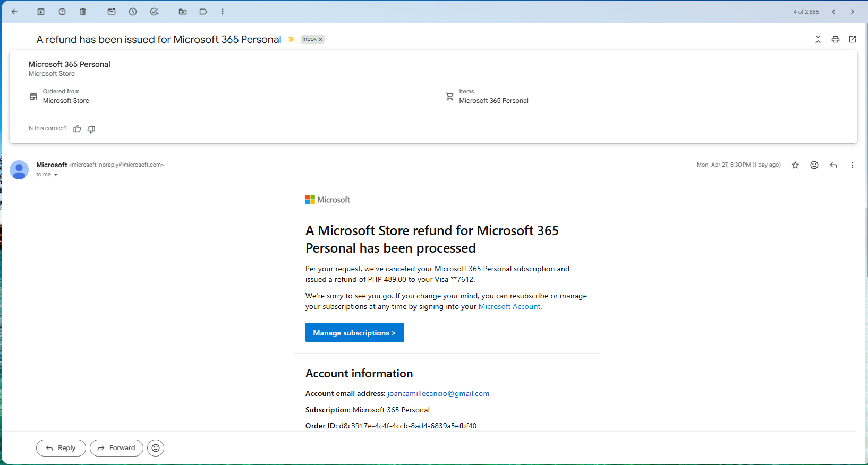This screenshot has width=868, height=465.
Task: Click the sender name Microsoft
Action: [x=52, y=165]
